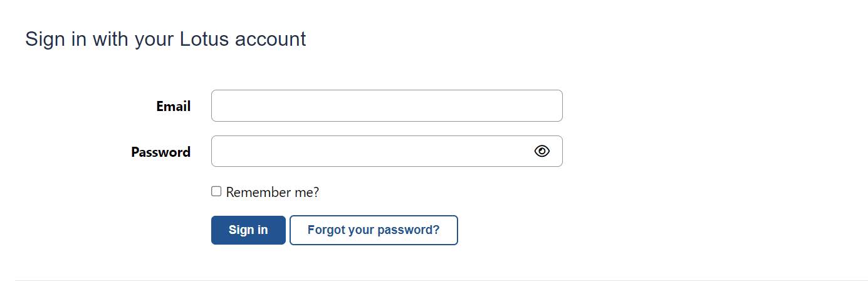Place cursor in the Email box
The image size is (868, 281).
tap(387, 106)
